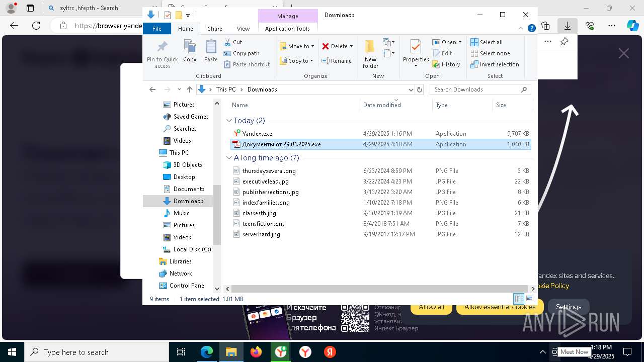This screenshot has width=644, height=362.
Task: Click the Properties checkmark icon
Action: click(416, 46)
